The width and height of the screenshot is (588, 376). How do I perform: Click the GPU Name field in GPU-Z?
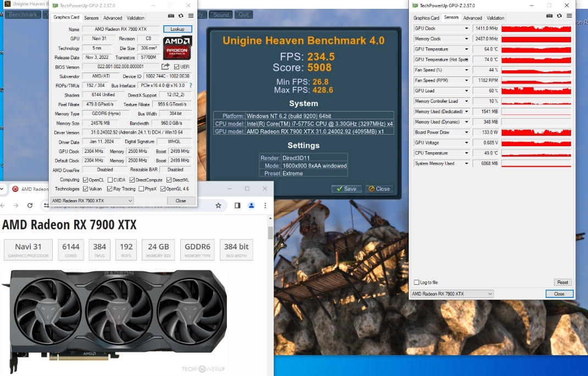[121, 29]
